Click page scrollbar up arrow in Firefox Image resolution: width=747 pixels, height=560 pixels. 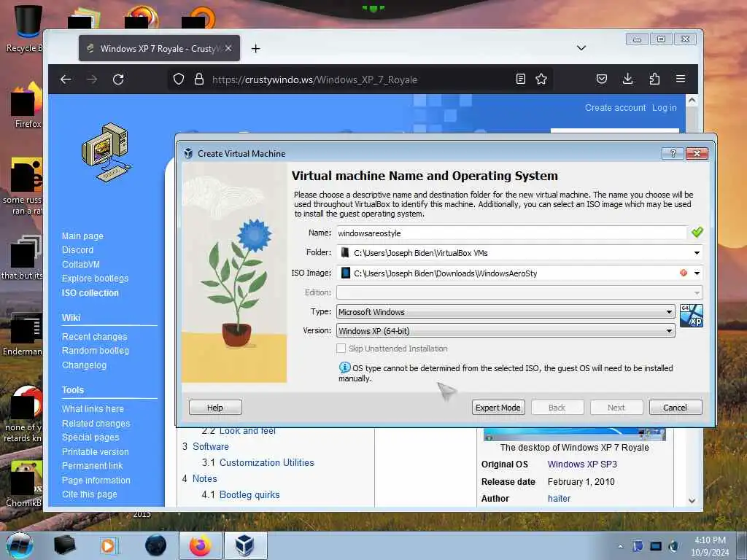point(692,101)
